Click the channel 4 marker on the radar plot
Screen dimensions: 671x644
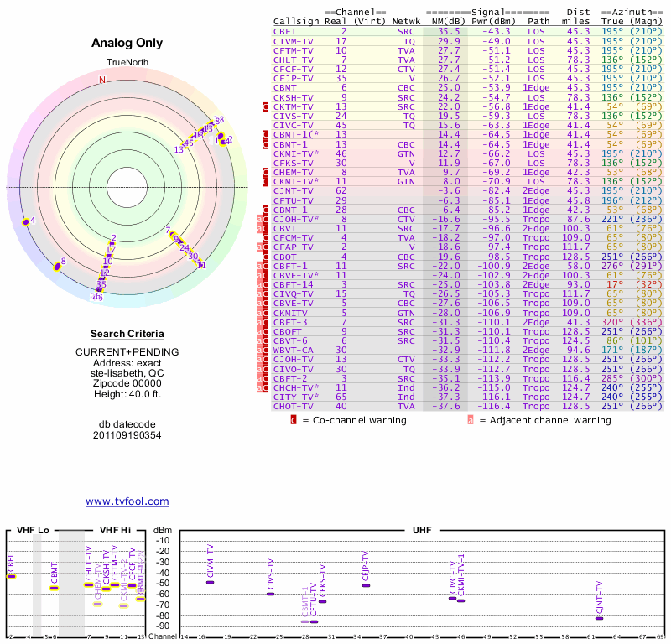25,221
